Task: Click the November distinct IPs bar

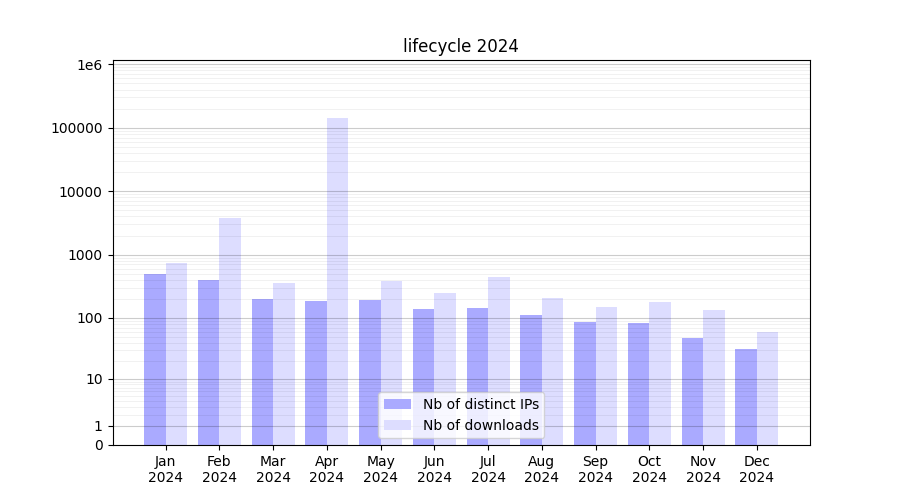Action: (x=692, y=391)
